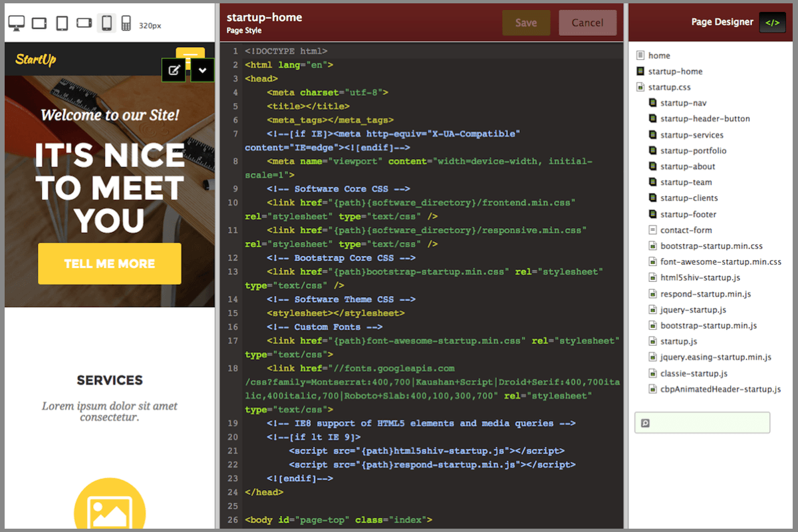Screen dimensions: 798x532
Task: Click the startup-home title in editor header
Action: click(264, 17)
